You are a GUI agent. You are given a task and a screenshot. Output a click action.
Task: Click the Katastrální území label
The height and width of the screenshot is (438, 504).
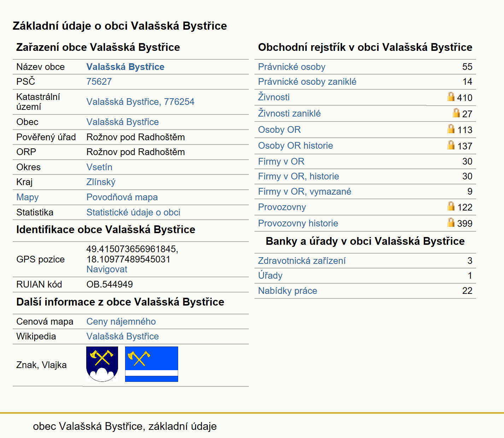38,102
